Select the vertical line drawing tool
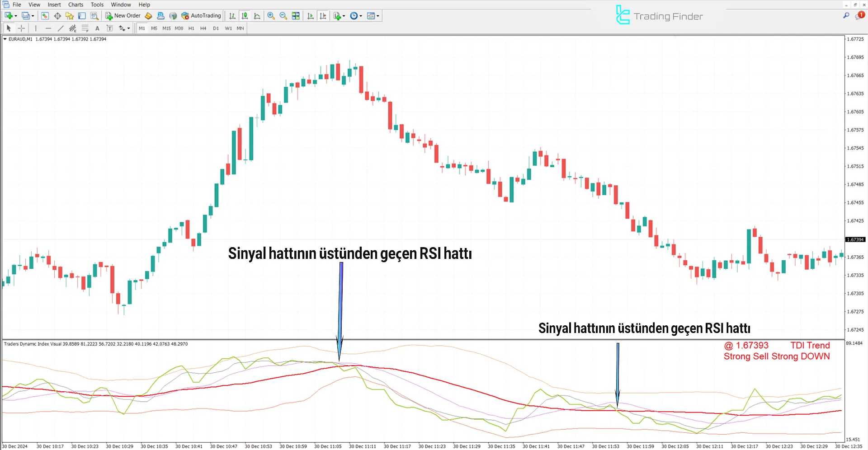The height and width of the screenshot is (450, 868). (x=36, y=28)
